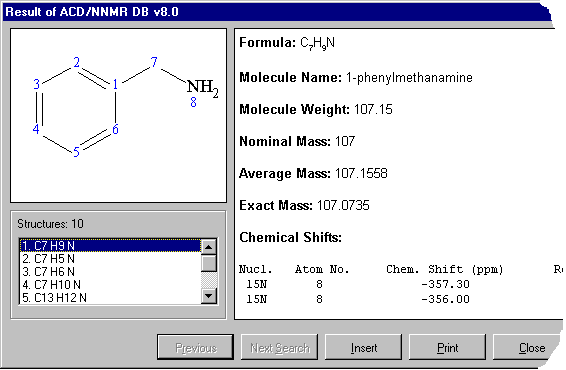Close the results dialog
The width and height of the screenshot is (566, 370).
[x=528, y=347]
